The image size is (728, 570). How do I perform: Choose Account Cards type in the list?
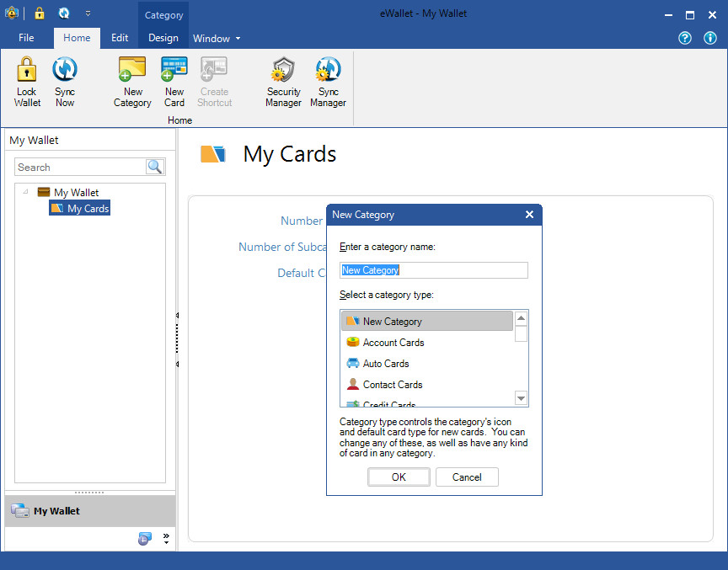point(427,343)
